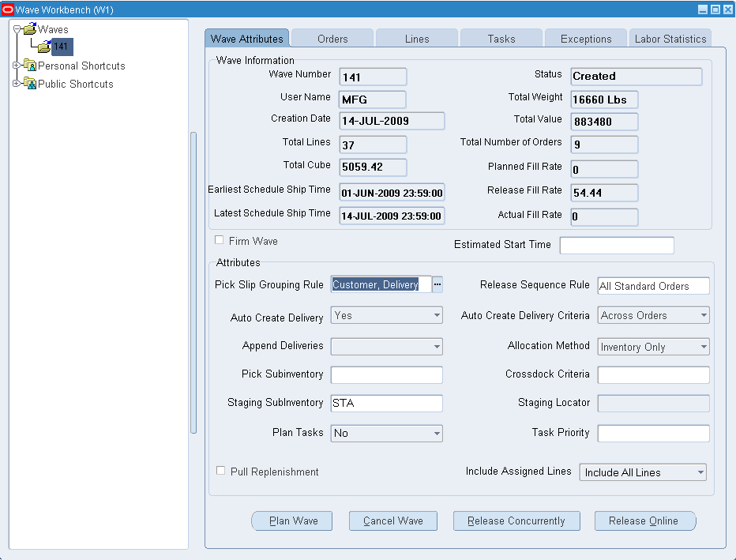Select Personal Shortcuts in the tree

(x=81, y=66)
